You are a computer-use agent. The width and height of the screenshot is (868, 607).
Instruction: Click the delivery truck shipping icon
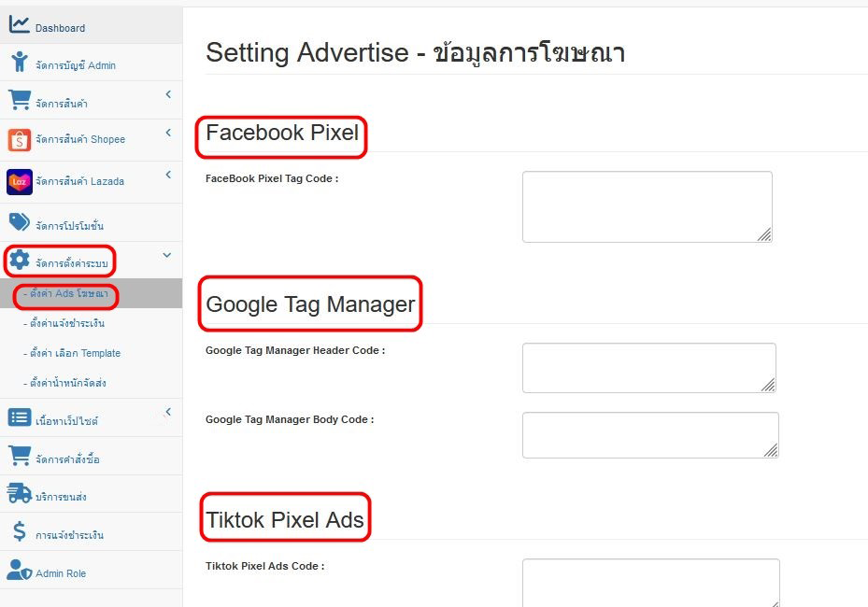click(20, 493)
